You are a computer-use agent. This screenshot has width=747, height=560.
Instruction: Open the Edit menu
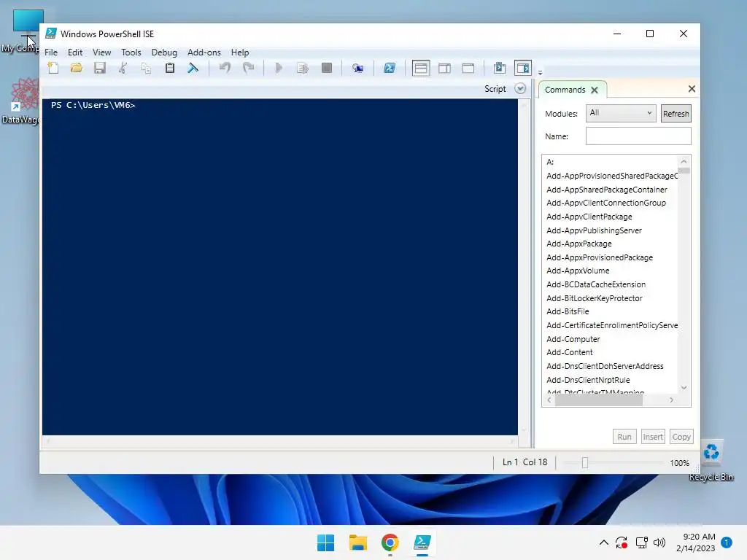point(75,52)
